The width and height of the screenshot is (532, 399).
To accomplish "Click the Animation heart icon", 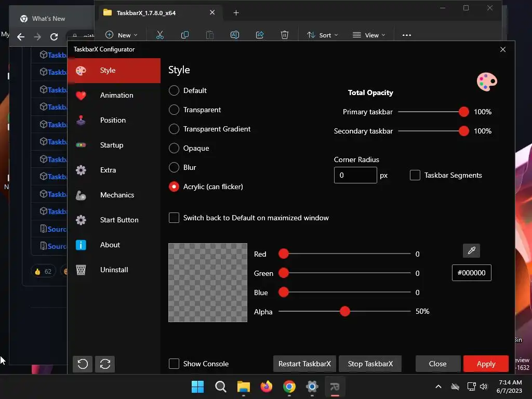I will click(x=81, y=96).
